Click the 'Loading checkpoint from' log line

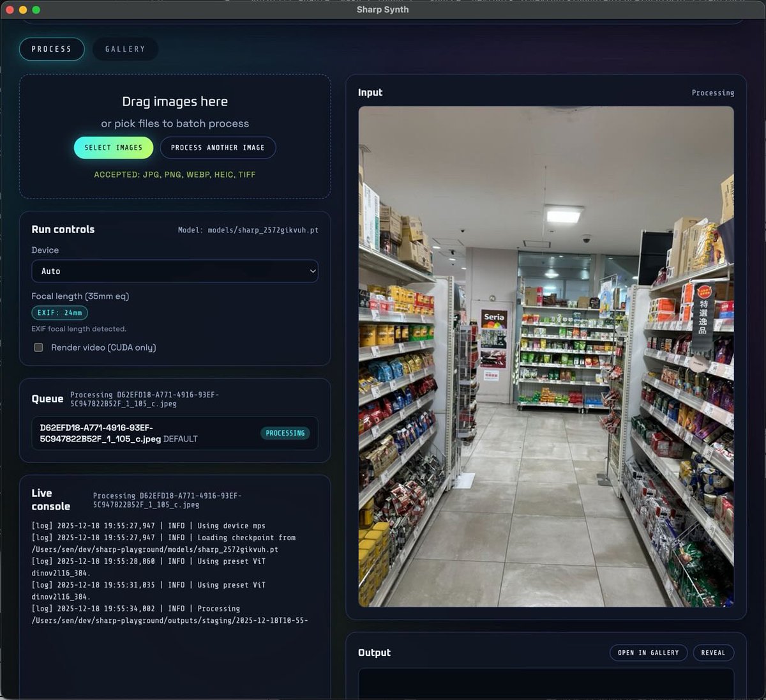pyautogui.click(x=163, y=544)
